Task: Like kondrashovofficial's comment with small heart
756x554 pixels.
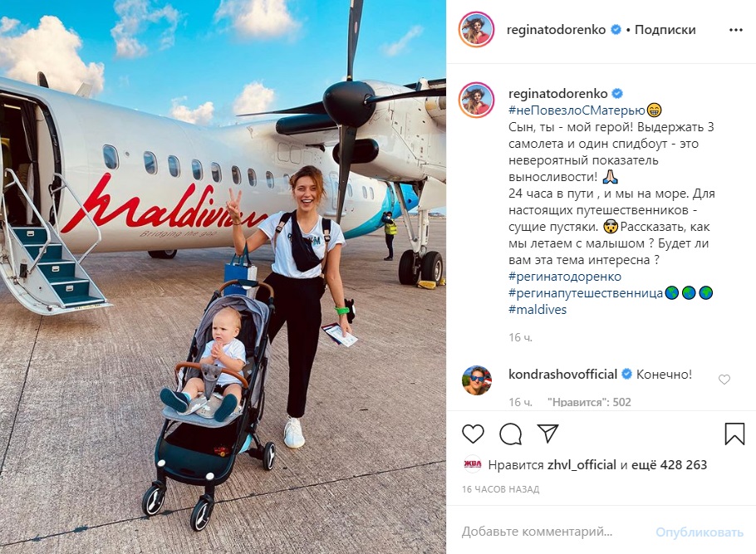Action: click(x=724, y=380)
